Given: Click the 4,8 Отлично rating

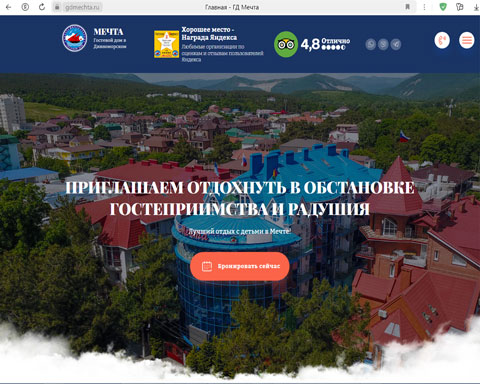Looking at the screenshot, I should pos(325,44).
